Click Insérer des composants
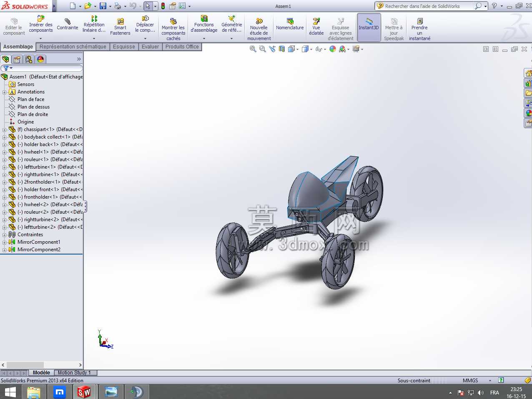 click(41, 25)
